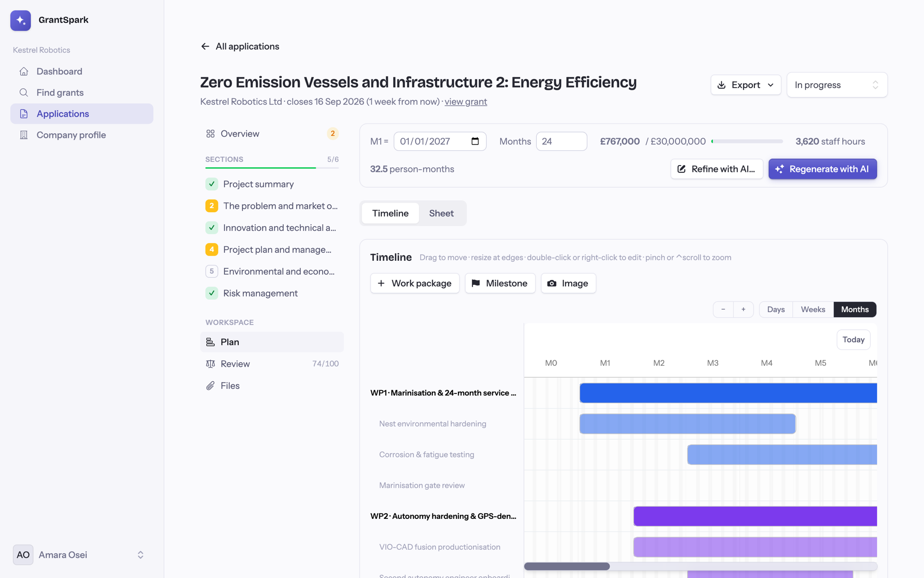Screen dimensions: 924x578
Task: Click the budget progress bar
Action: pyautogui.click(x=747, y=141)
